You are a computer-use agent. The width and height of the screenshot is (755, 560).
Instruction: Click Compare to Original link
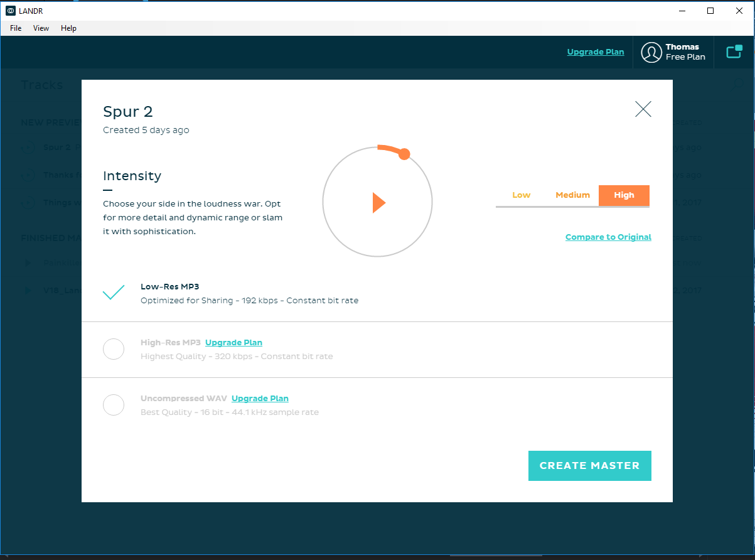tap(608, 237)
